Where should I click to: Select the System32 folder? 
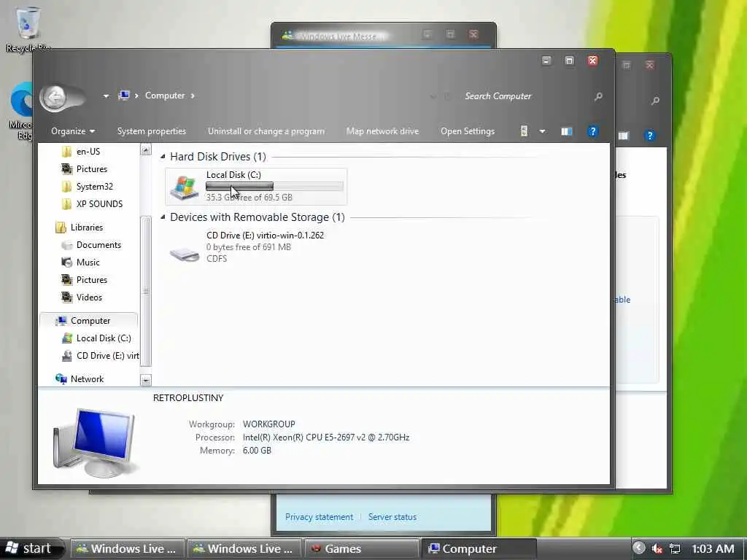coord(94,187)
